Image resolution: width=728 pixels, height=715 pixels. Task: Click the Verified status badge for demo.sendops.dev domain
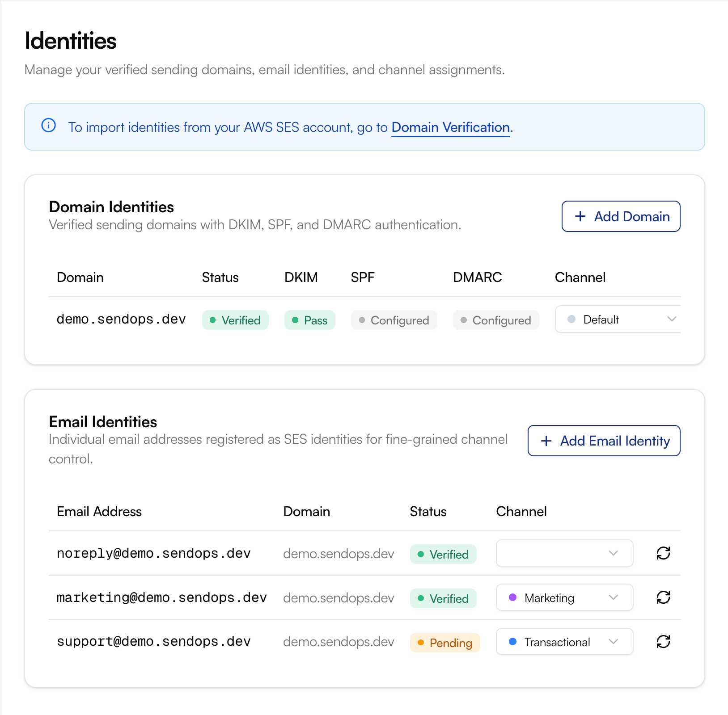click(235, 320)
